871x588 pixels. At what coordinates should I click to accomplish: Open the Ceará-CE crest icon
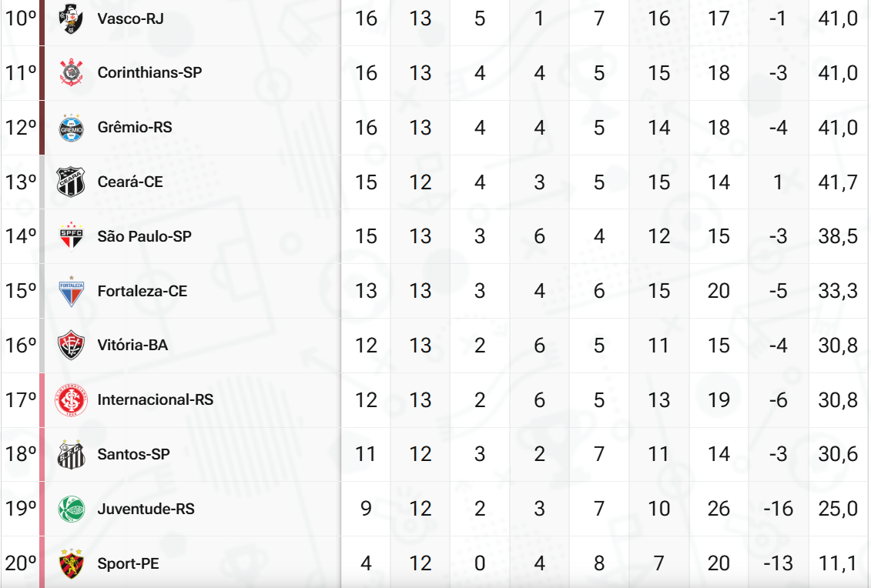point(72,182)
